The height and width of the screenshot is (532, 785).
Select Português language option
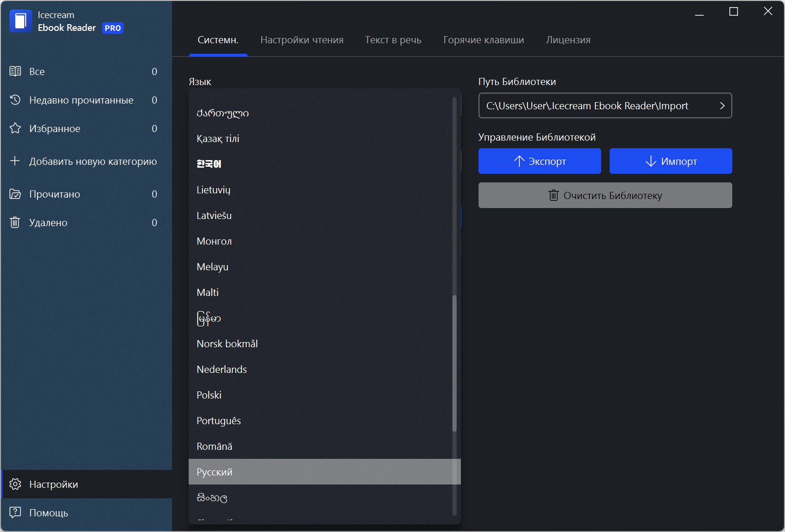(x=325, y=421)
